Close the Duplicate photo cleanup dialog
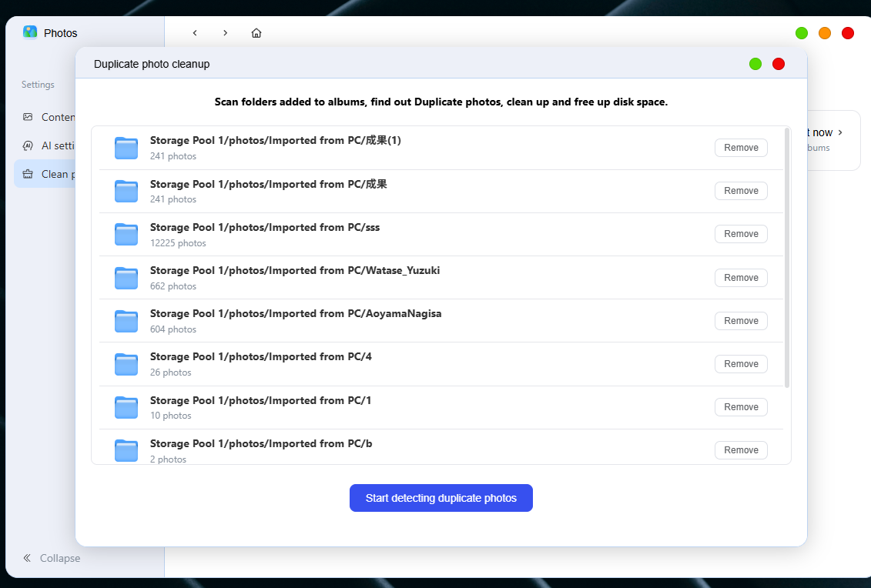Viewport: 871px width, 588px height. 779,64
